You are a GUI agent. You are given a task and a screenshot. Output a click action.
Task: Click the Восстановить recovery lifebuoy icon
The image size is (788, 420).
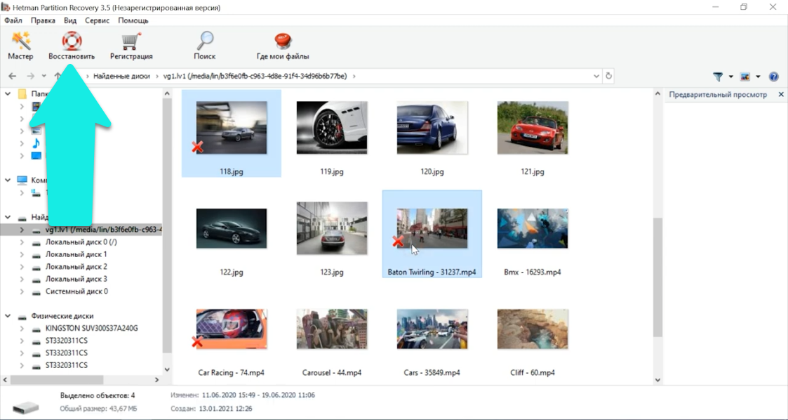click(x=71, y=45)
